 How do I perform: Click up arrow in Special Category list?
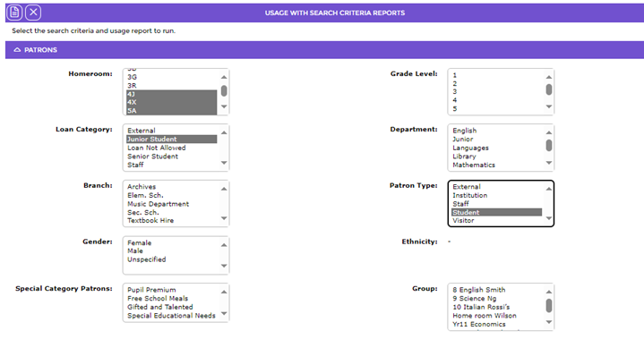224,292
